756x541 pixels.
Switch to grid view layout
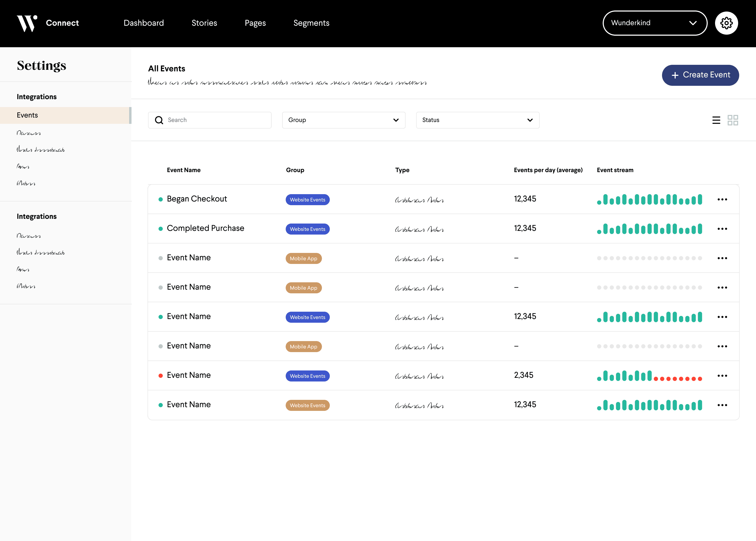click(733, 120)
